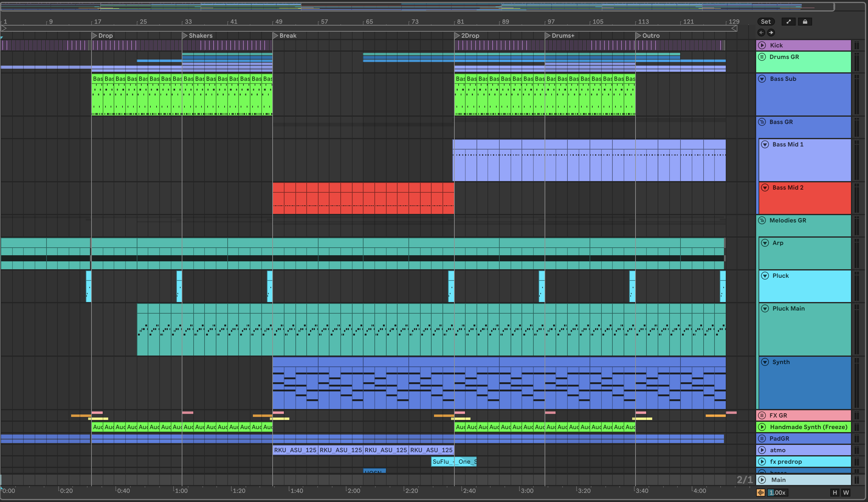Fold the Bass Mid 2 track

click(765, 188)
